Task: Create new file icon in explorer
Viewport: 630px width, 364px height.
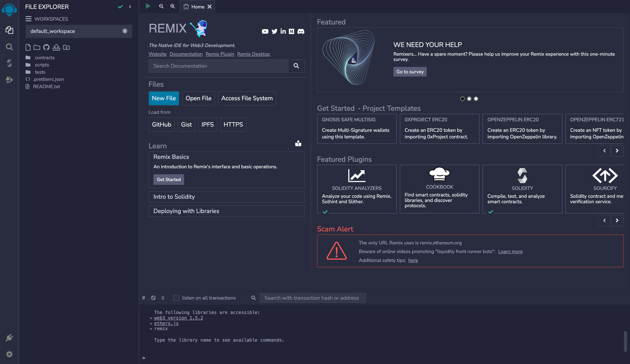Action: coord(28,47)
